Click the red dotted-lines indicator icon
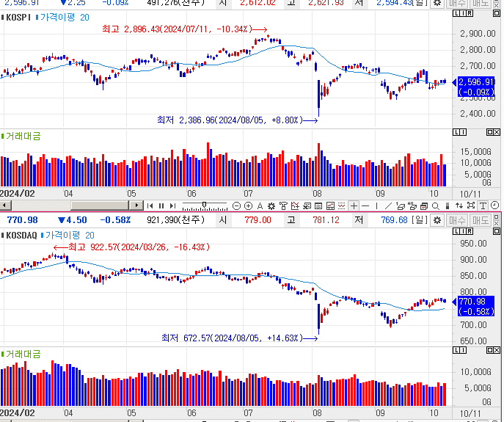The image size is (504, 422). coord(342,205)
